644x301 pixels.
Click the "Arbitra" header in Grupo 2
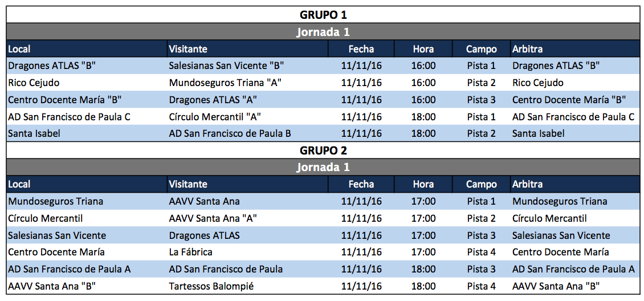point(528,184)
